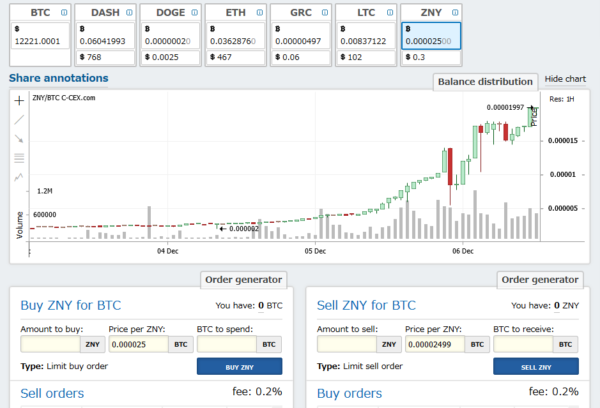Viewport: 600px width, 408px height.
Task: Click the ZNY balance value 0
Action: [x=557, y=305]
